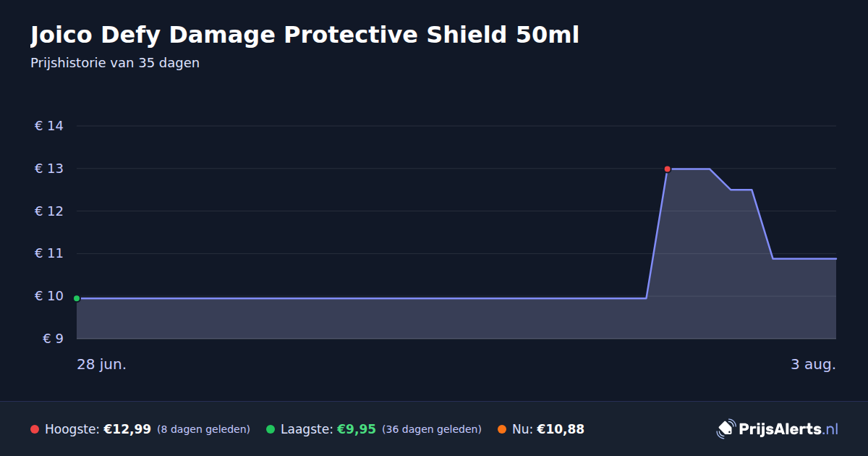This screenshot has width=868, height=456.
Task: Click the € 10 axis label
Action: 49,296
